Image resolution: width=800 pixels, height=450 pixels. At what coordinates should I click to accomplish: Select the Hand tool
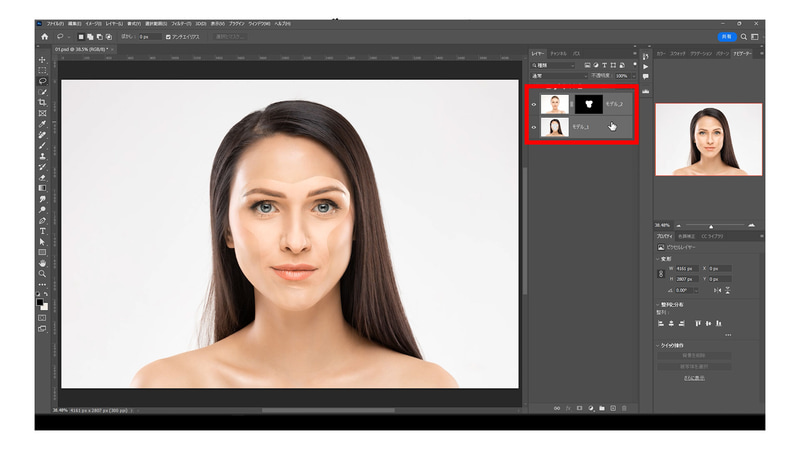tap(42, 263)
